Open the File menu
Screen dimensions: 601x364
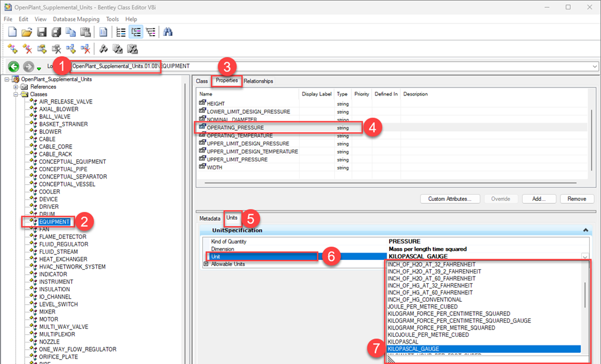pyautogui.click(x=8, y=18)
